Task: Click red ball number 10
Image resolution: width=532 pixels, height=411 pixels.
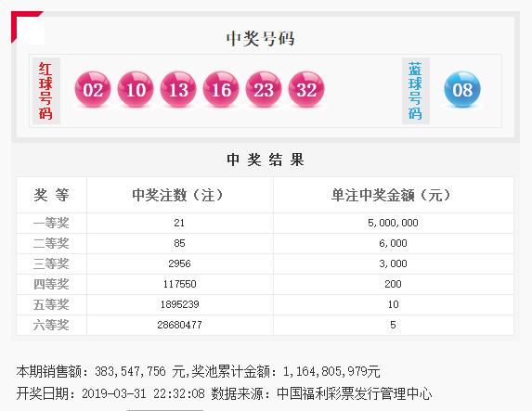Action: click(136, 89)
